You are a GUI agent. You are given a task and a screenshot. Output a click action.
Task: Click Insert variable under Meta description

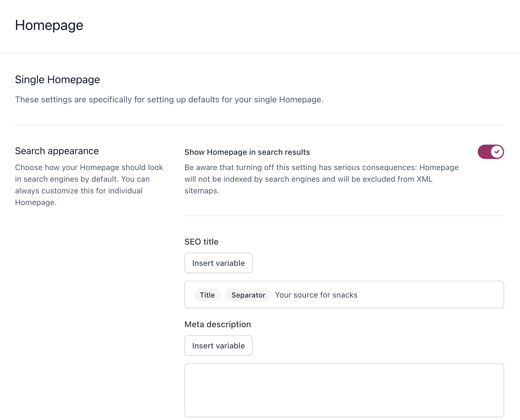218,345
